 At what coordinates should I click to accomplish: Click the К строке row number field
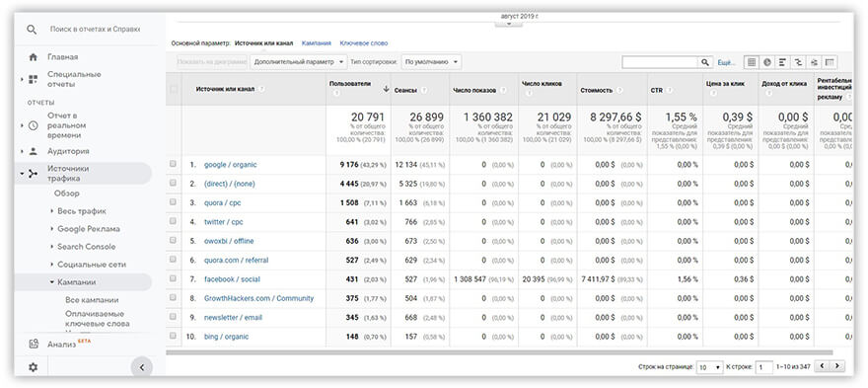[x=764, y=367]
